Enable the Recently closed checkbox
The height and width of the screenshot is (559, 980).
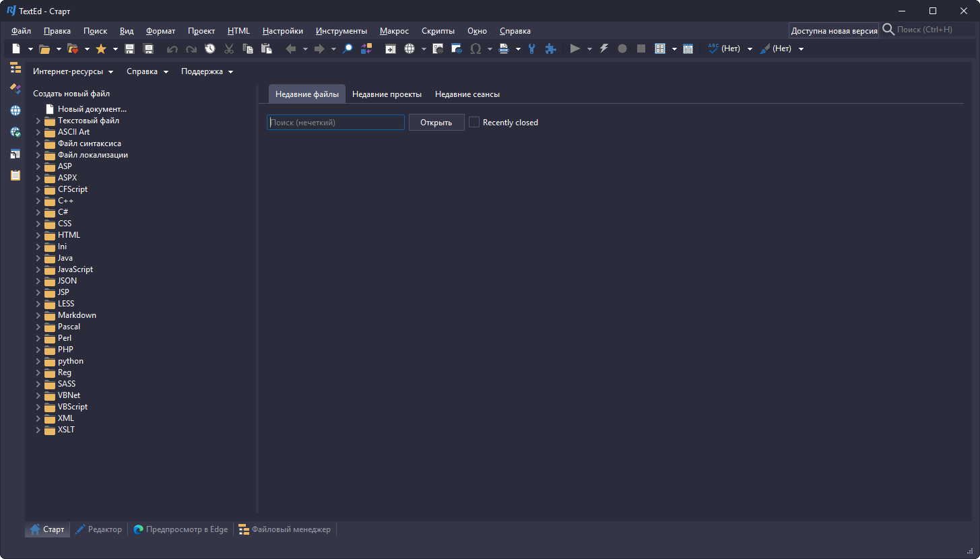pos(474,123)
